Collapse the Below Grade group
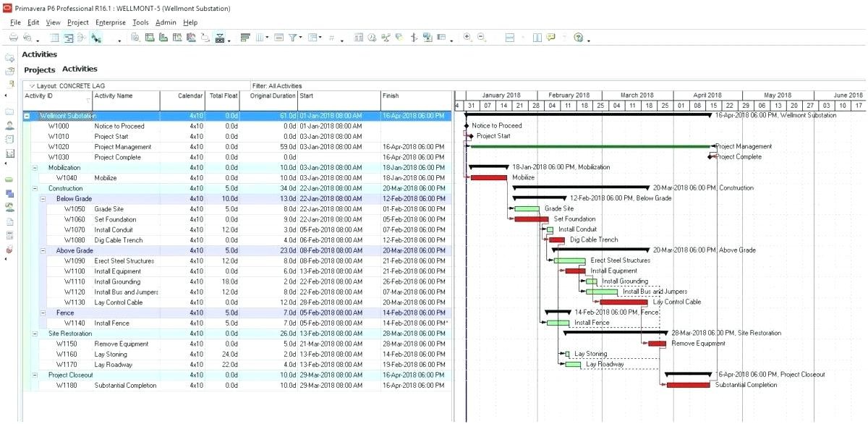The height and width of the screenshot is (424, 868). tap(43, 199)
